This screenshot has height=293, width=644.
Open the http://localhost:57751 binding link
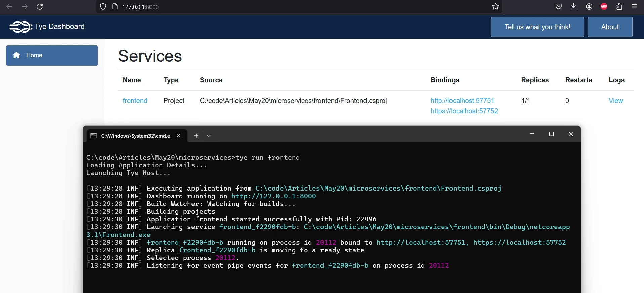462,101
